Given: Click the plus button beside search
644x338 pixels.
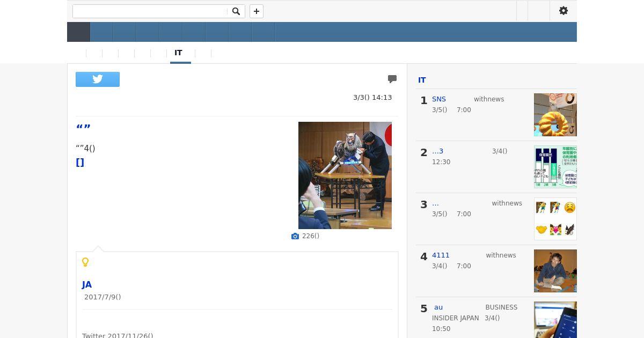Looking at the screenshot, I should coord(257,11).
